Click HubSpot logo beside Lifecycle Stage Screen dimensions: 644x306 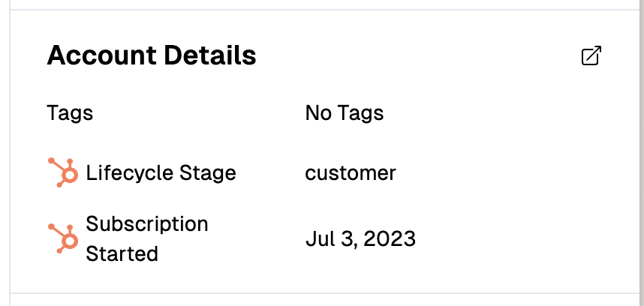[x=63, y=173]
